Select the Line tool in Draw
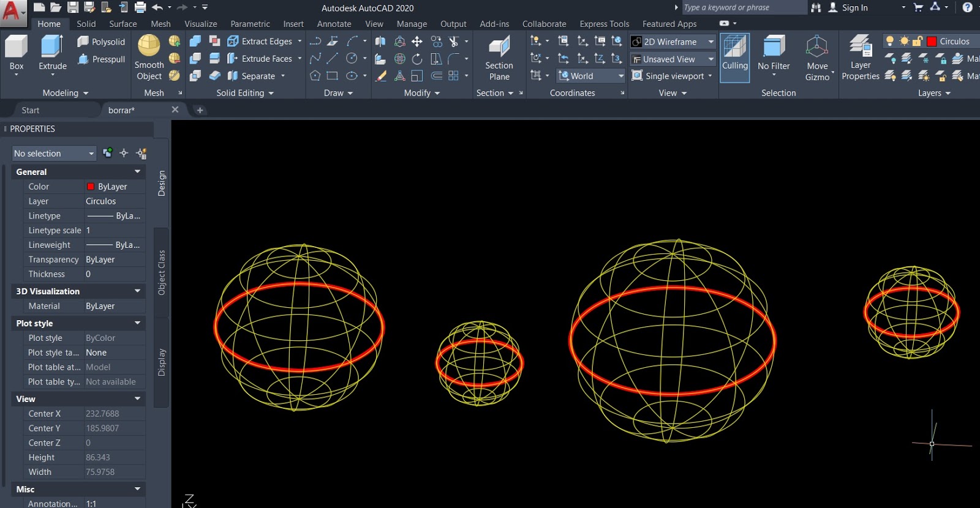 pos(333,59)
